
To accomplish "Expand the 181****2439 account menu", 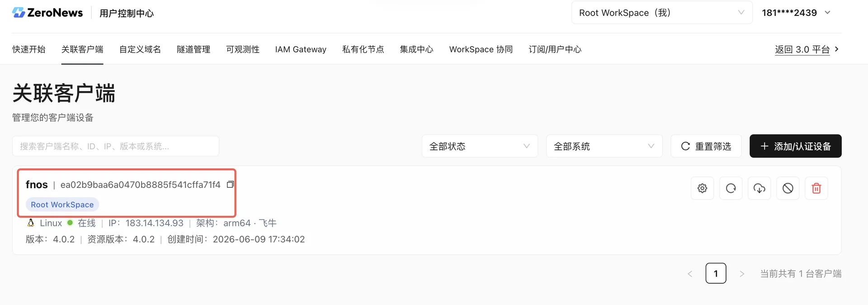I will (796, 13).
